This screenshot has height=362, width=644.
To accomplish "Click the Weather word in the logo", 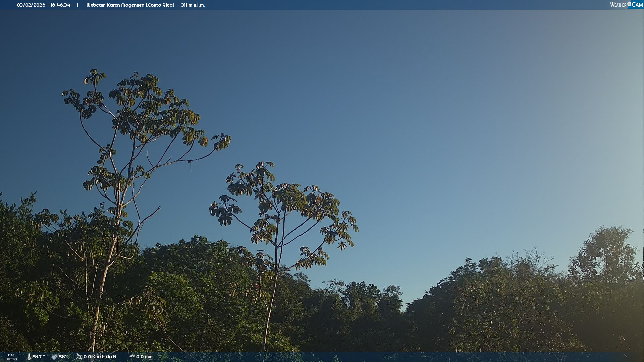I will pos(618,5).
